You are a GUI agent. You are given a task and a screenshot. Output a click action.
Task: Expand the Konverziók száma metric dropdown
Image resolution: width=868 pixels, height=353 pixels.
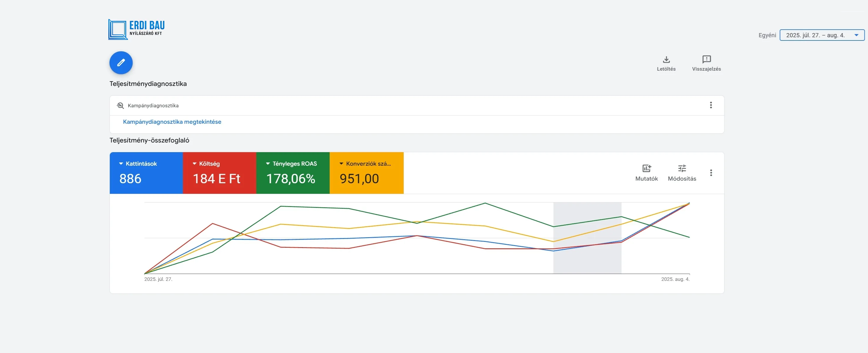pos(341,164)
